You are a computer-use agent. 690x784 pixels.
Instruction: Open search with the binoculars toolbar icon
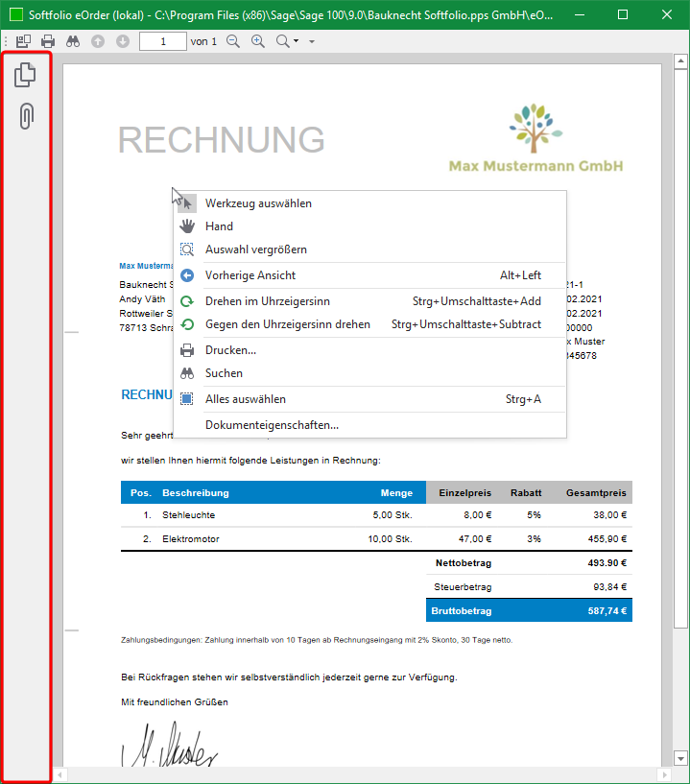click(x=73, y=41)
